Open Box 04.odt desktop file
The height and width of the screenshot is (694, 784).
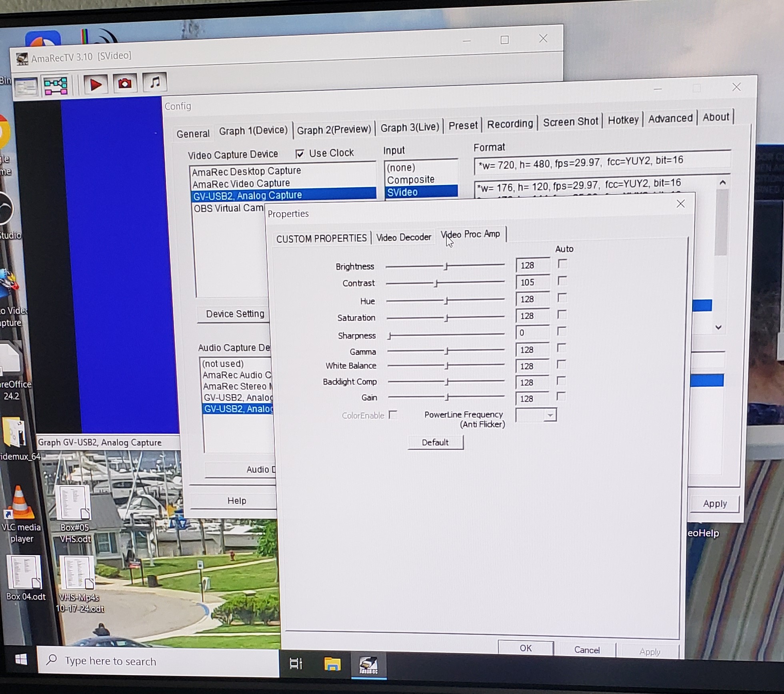[25, 578]
